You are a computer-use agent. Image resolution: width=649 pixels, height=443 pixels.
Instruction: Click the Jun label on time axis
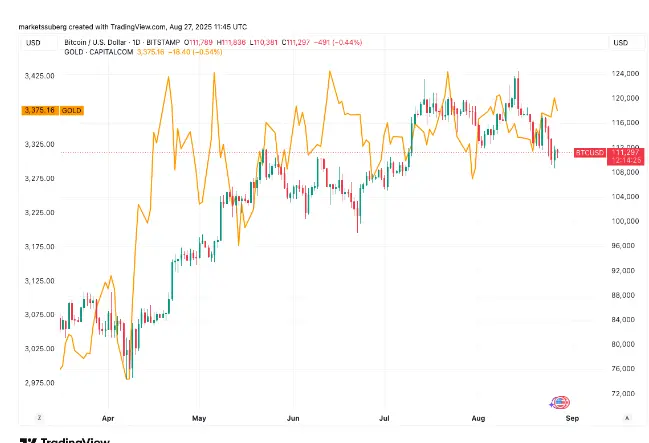pos(293,418)
